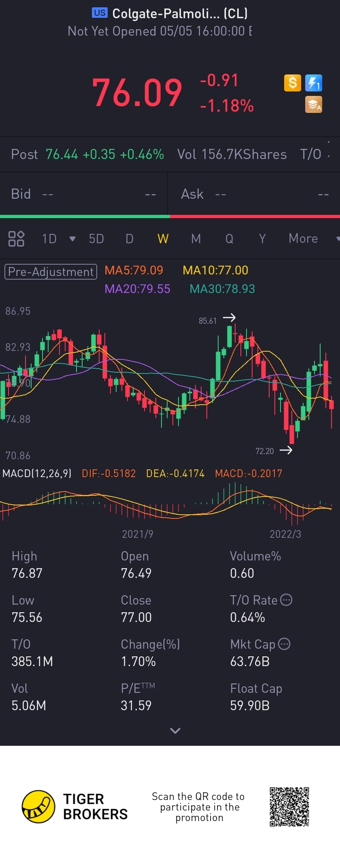Screen dimensions: 340x868
Task: Tap the Post 76.44 price
Action: [x=62, y=154]
